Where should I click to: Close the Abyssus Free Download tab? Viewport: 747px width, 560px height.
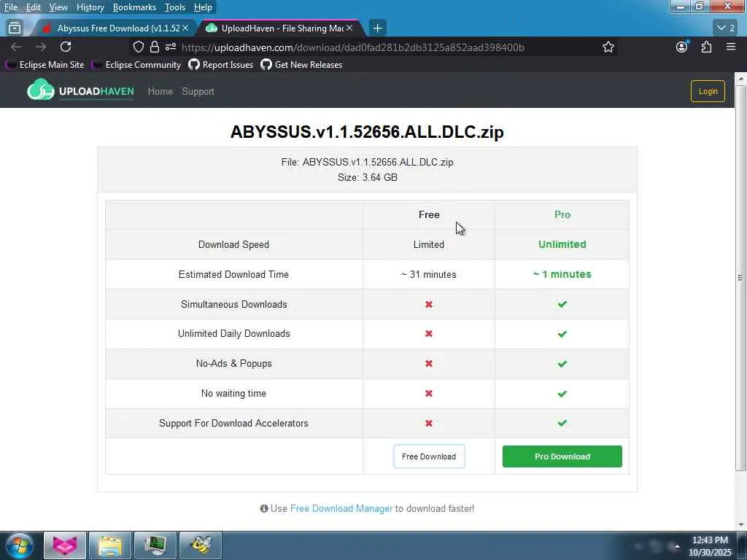[185, 28]
